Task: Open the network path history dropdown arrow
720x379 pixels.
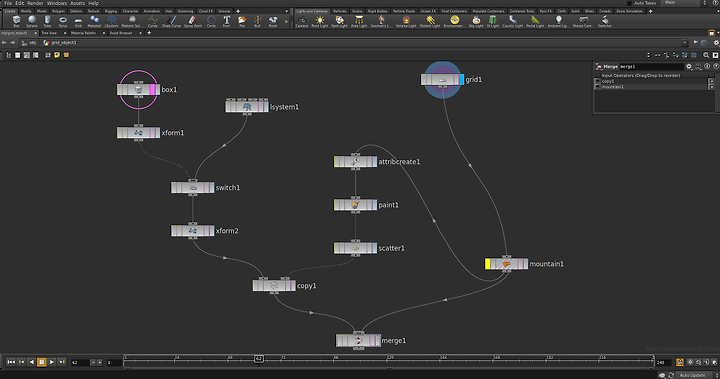Action: (684, 43)
